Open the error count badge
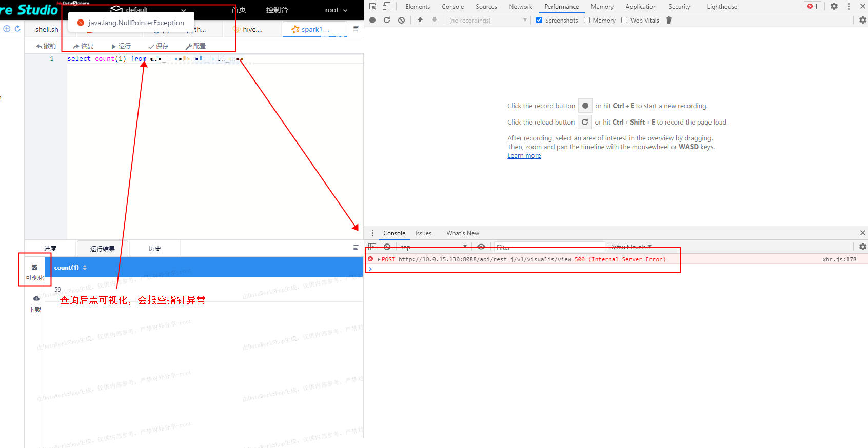The height and width of the screenshot is (448, 868). click(813, 6)
